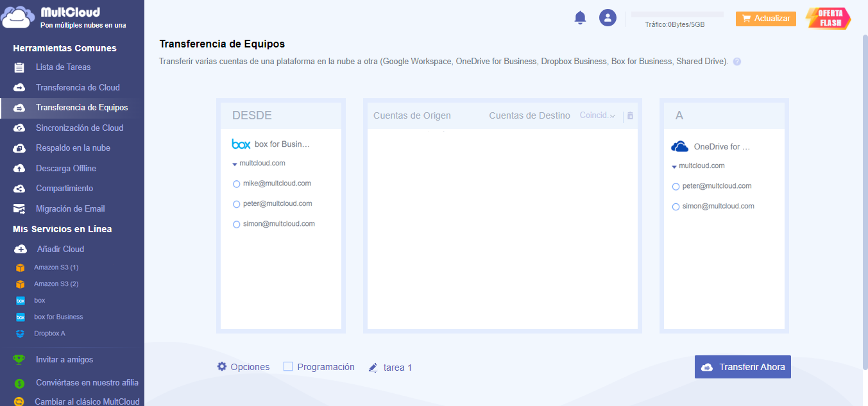This screenshot has height=406, width=868.
Task: Enable the Programación checkbox
Action: coord(288,366)
